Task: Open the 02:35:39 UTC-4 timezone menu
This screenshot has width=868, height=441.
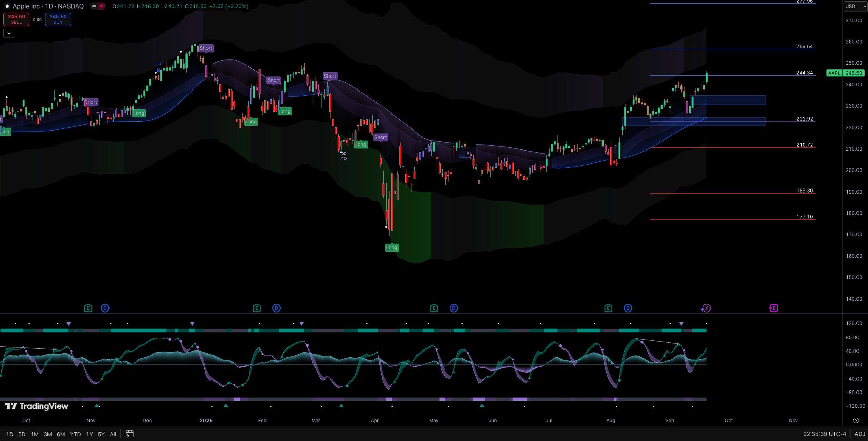Action: point(824,434)
